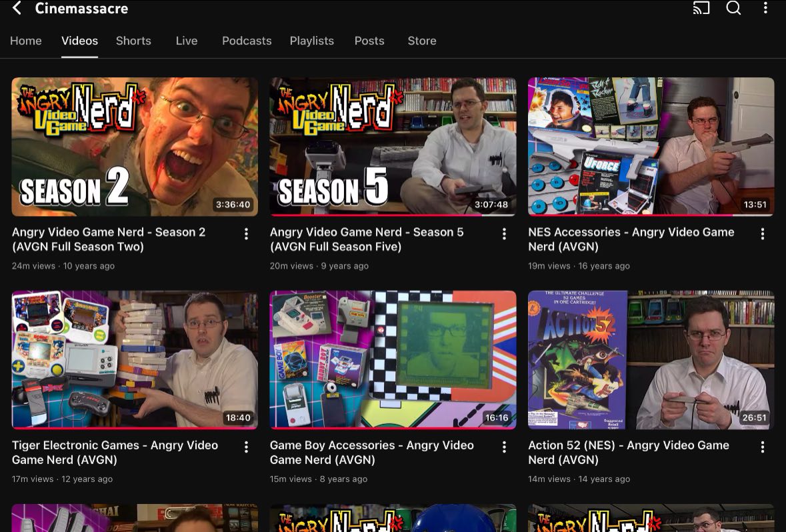
Task: Select '17m views · 12 years ago' text
Action: pyautogui.click(x=62, y=479)
